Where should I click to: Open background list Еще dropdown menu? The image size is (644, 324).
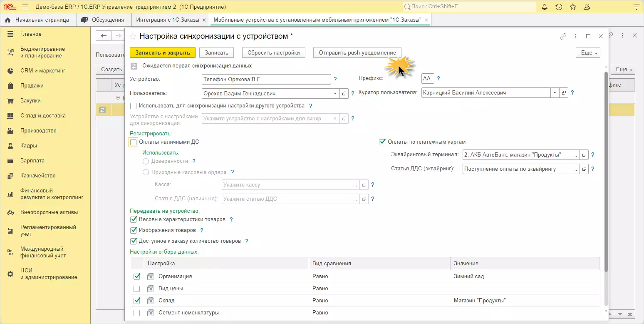623,70
